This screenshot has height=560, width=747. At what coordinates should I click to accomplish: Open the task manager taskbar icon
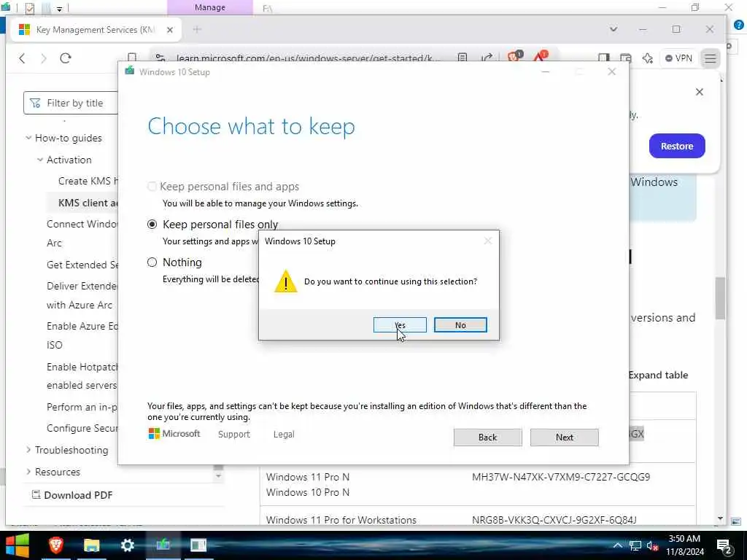click(x=198, y=545)
